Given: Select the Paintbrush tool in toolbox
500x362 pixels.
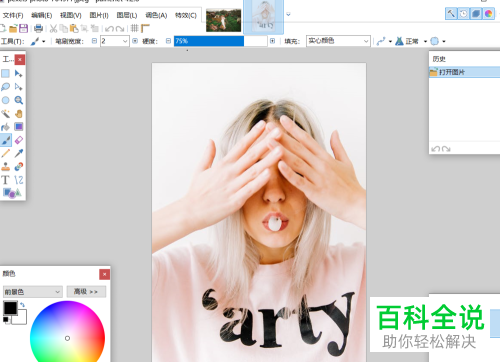Looking at the screenshot, I should [x=6, y=140].
